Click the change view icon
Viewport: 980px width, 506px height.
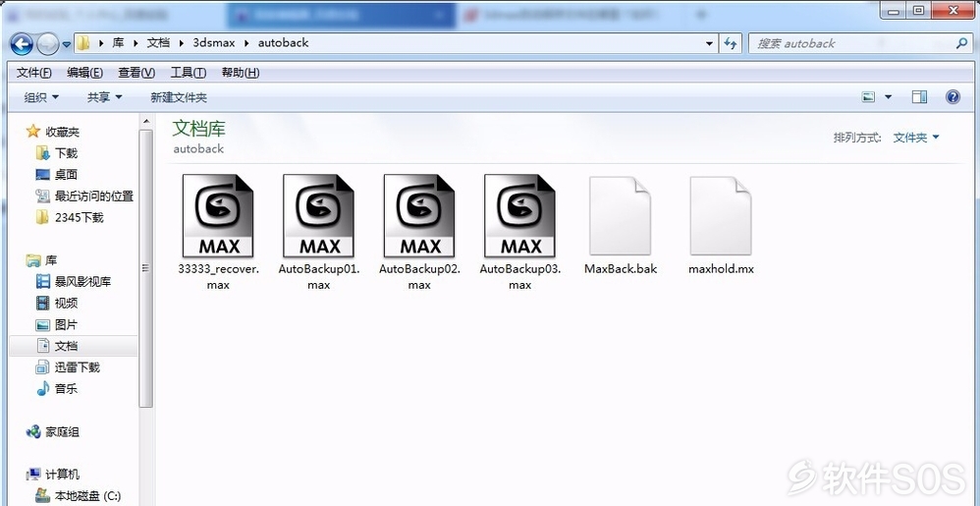pos(868,97)
